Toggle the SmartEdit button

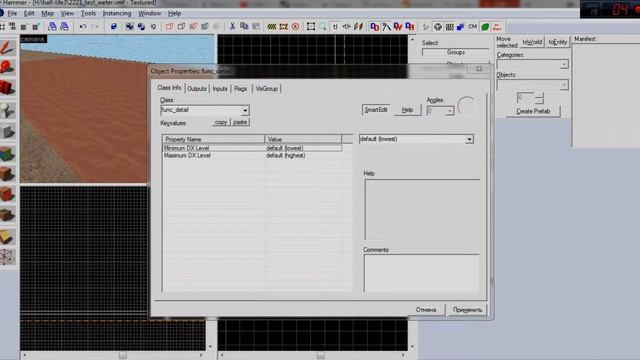(376, 110)
